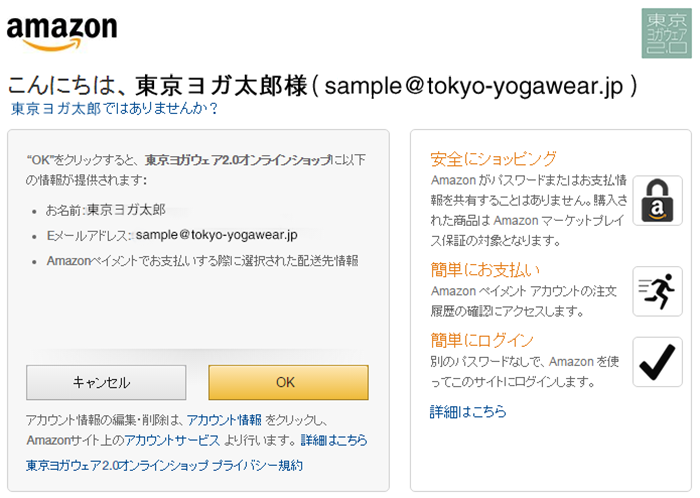Open 詳細はこちら link in right panel

(x=468, y=411)
